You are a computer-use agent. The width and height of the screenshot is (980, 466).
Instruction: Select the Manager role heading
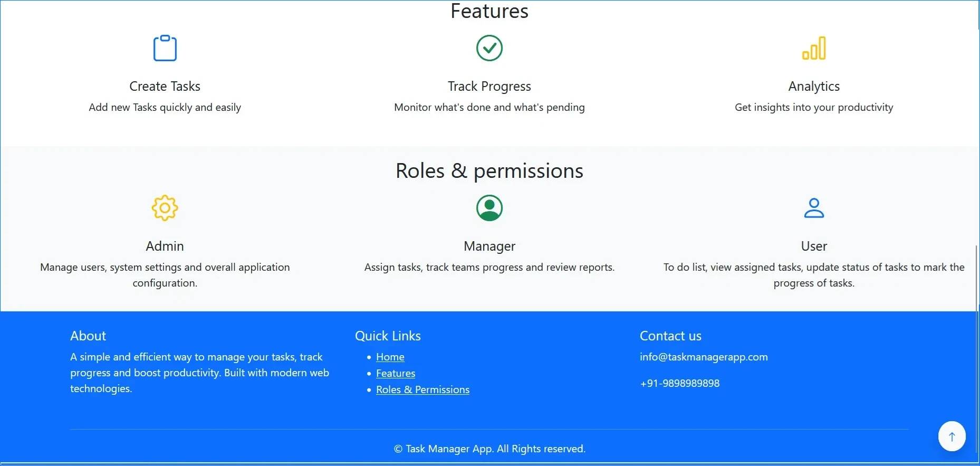[x=489, y=246]
